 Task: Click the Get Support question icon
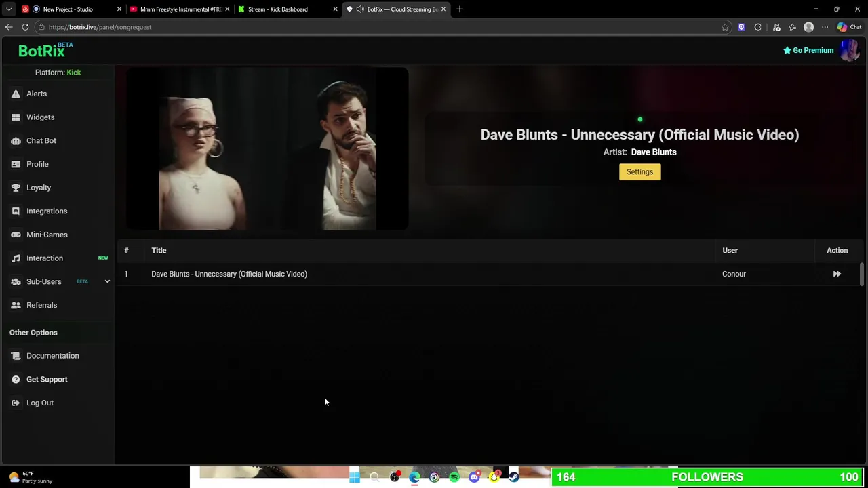pos(16,380)
